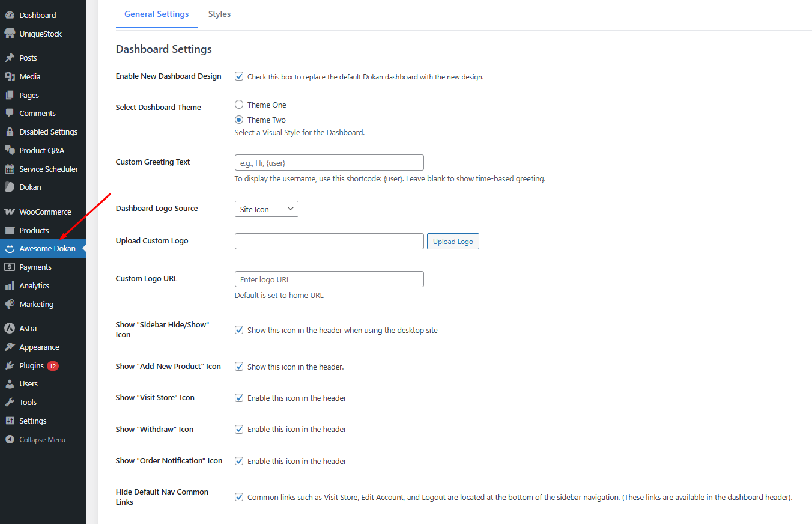Screen dimensions: 812x524
Task: Open the Dashboard Logo Source dropdown
Action: pyautogui.click(x=266, y=209)
